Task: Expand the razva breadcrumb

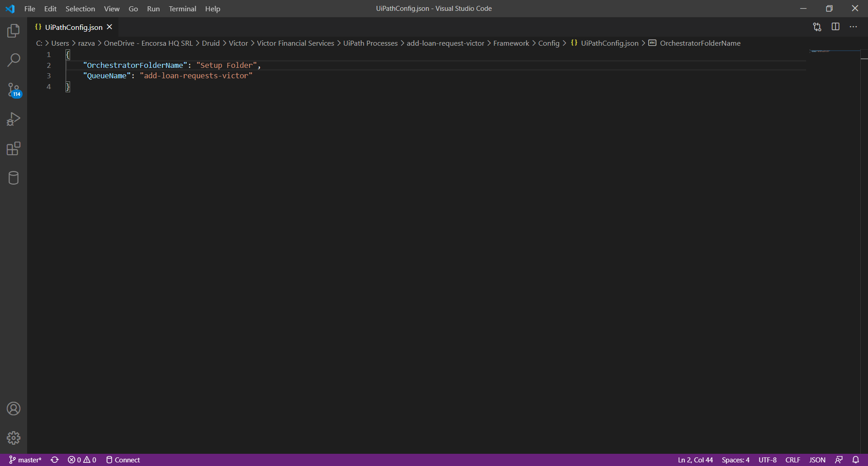Action: pyautogui.click(x=86, y=43)
